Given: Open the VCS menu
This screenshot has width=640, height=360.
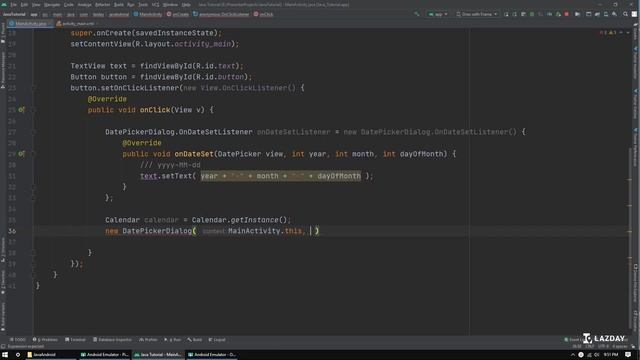Looking at the screenshot, I should pos(156,4).
